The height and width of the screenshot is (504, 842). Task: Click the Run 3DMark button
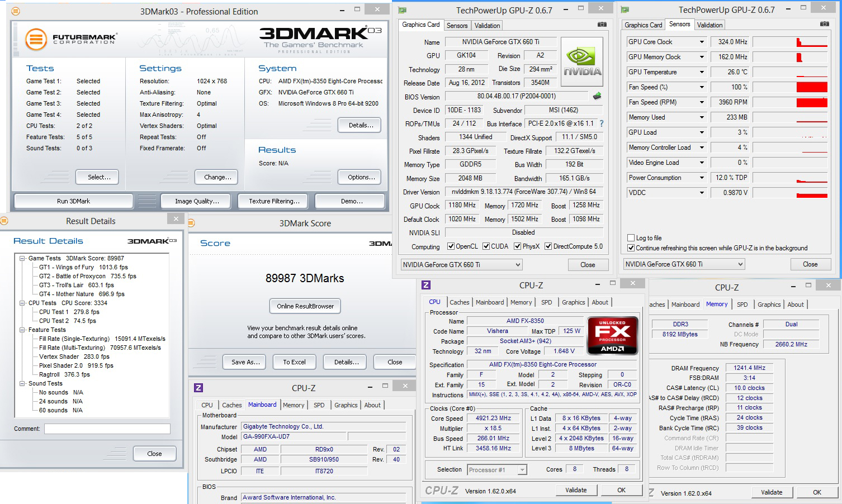[73, 201]
